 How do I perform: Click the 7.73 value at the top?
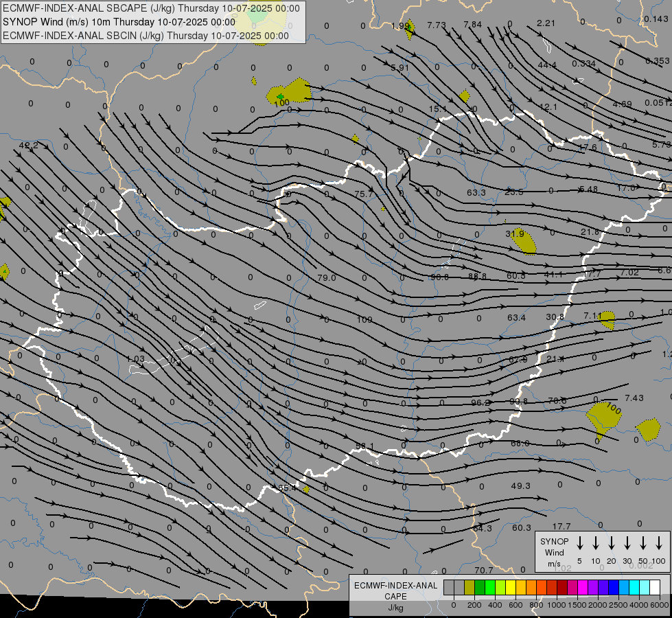point(437,25)
